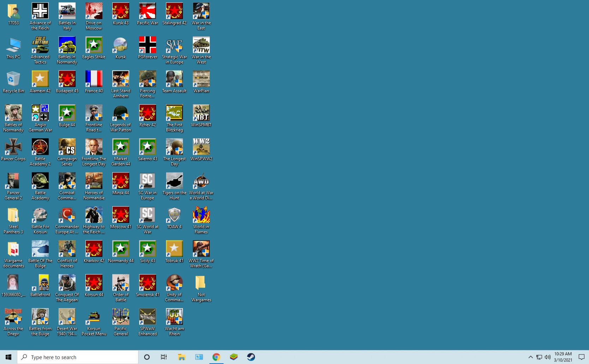Open the Tobruk 41 icon
This screenshot has height=364, width=589.
click(174, 249)
